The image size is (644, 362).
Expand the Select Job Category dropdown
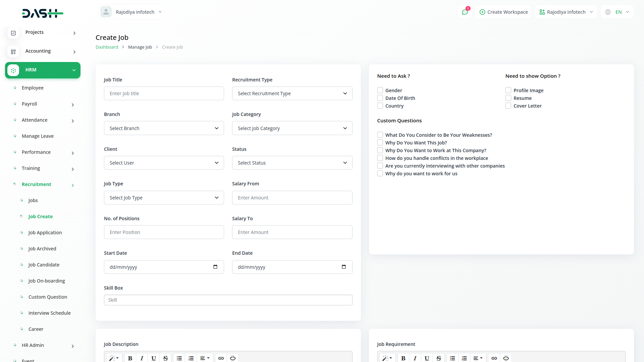tap(292, 128)
